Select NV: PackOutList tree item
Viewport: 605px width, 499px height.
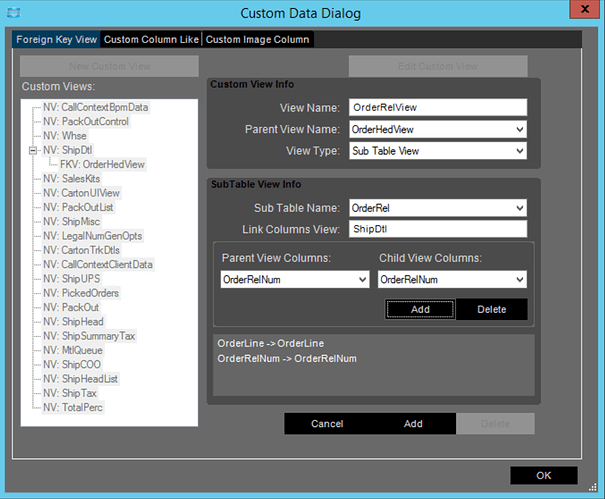tap(78, 207)
